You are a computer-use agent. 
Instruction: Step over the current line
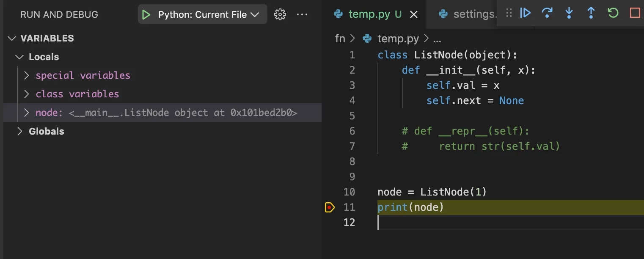(x=547, y=13)
